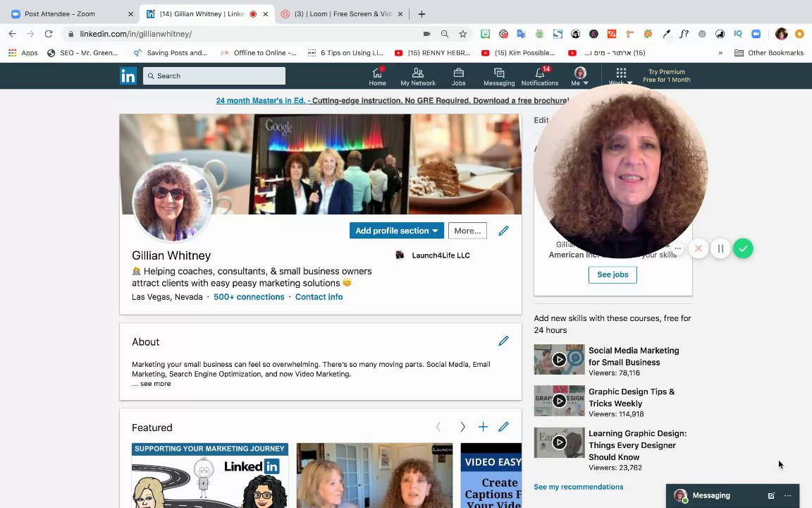Screen dimensions: 812x508
Task: Open the Offline to Online bookmark
Action: 259,53
